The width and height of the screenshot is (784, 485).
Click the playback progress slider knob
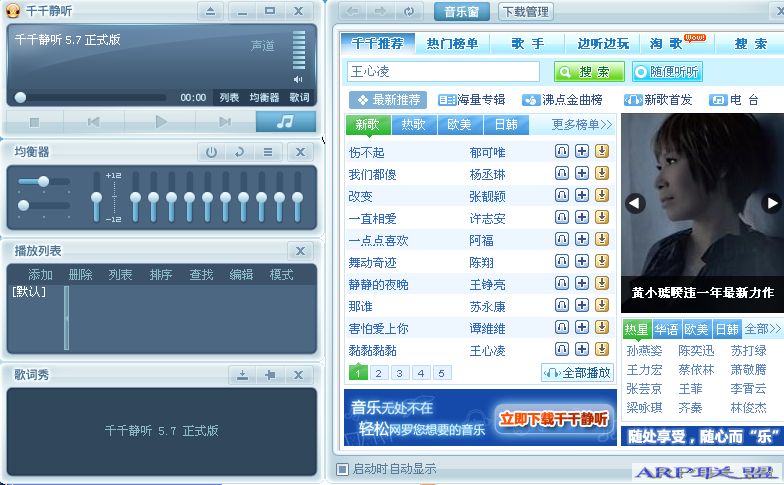(20, 97)
